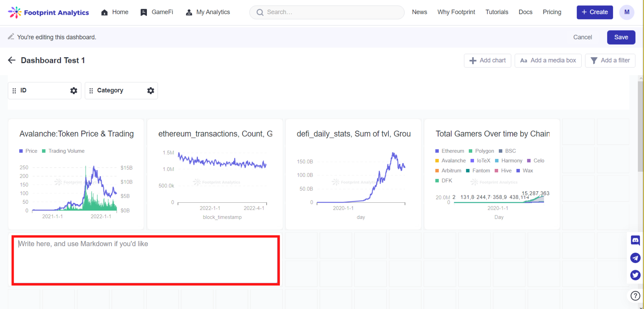The image size is (644, 309).
Task: Toggle the Polygon legend series
Action: pos(481,151)
